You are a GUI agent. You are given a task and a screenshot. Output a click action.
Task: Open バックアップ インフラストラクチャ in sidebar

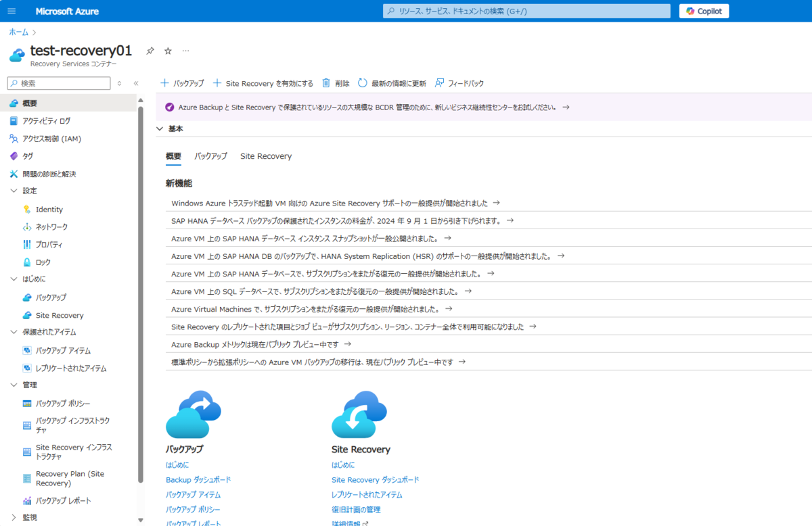coord(68,425)
